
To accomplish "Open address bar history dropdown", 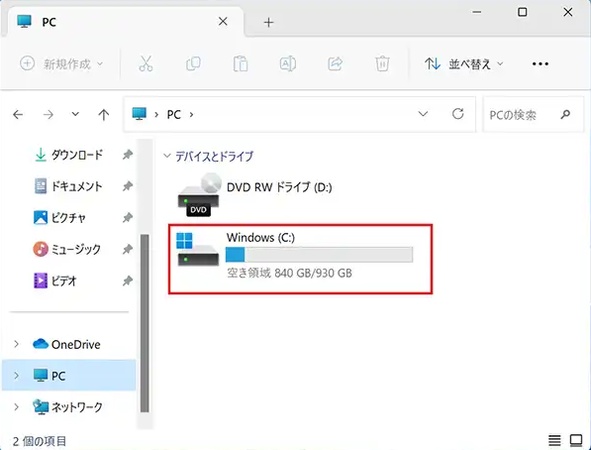I will pyautogui.click(x=423, y=114).
